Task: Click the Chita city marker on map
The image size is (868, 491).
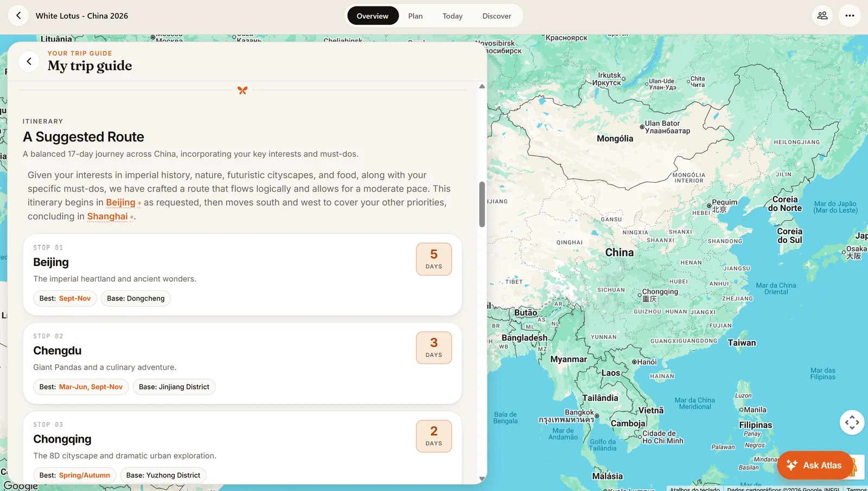Action: tap(688, 82)
